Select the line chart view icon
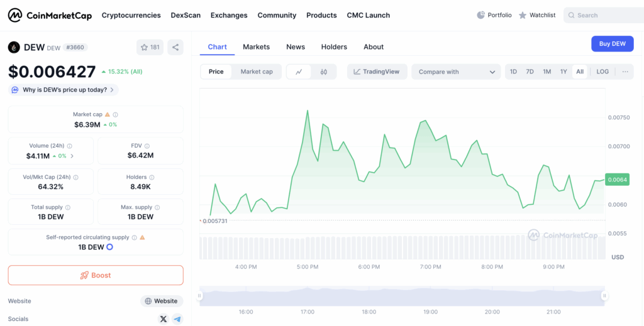The width and height of the screenshot is (644, 326). click(x=299, y=72)
